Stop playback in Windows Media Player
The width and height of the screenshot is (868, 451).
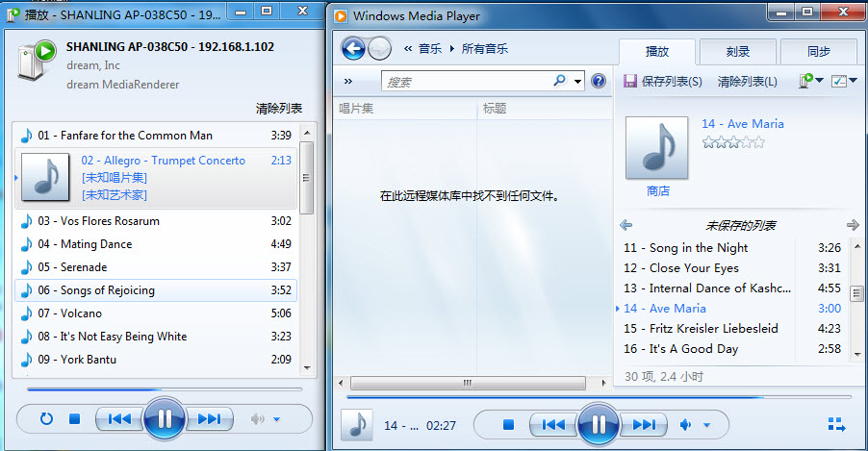pyautogui.click(x=508, y=424)
